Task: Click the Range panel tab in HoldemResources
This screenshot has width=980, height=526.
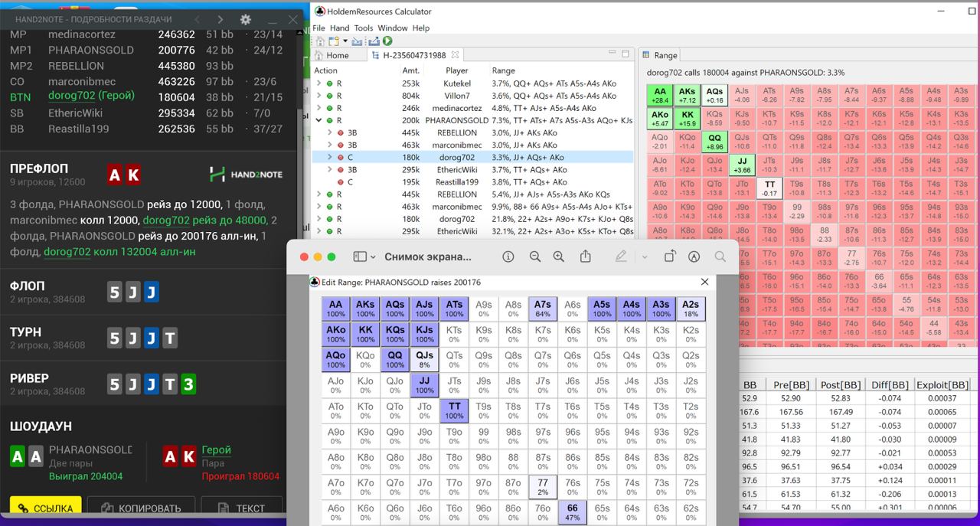Action: (x=659, y=55)
